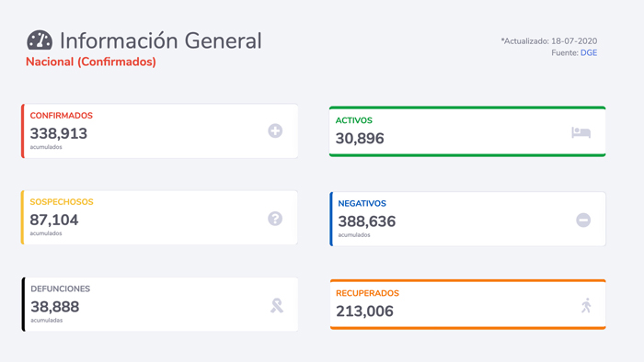Click the Información General heading

coord(161,40)
